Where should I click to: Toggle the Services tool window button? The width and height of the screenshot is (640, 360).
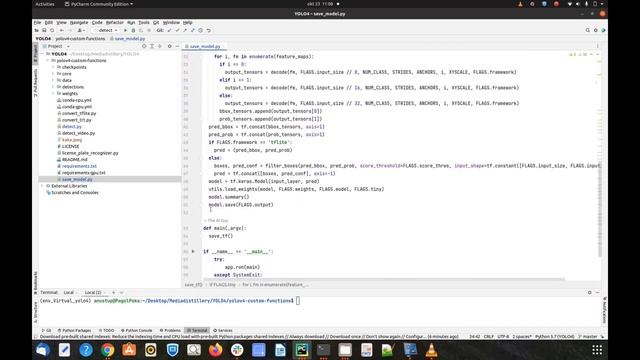pyautogui.click(x=223, y=330)
